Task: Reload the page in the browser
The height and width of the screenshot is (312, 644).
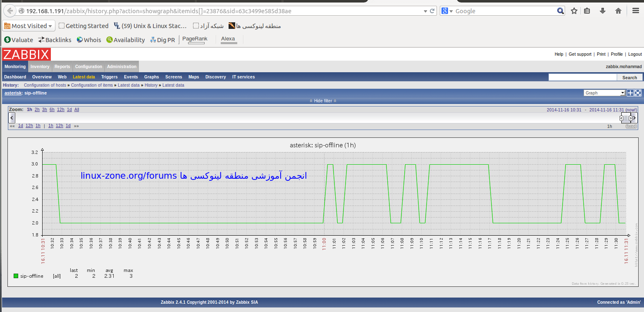Action: point(432,11)
